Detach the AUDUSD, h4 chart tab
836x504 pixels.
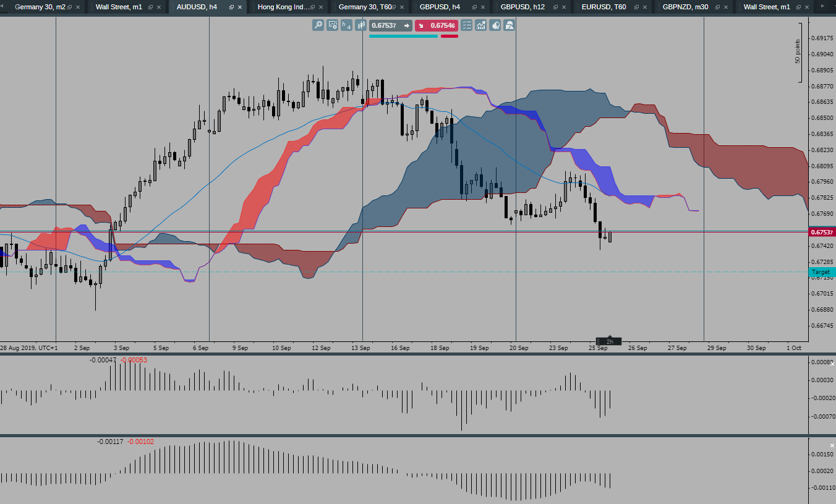coord(231,7)
